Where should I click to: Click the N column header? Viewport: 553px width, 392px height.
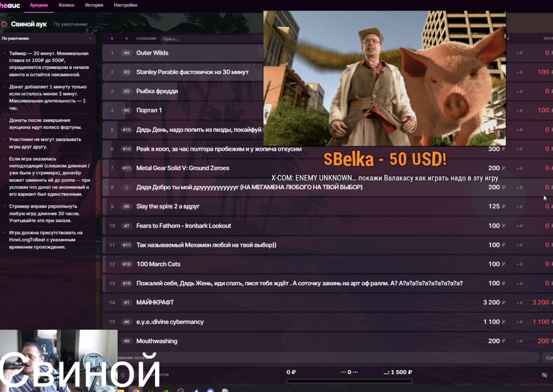(x=112, y=38)
